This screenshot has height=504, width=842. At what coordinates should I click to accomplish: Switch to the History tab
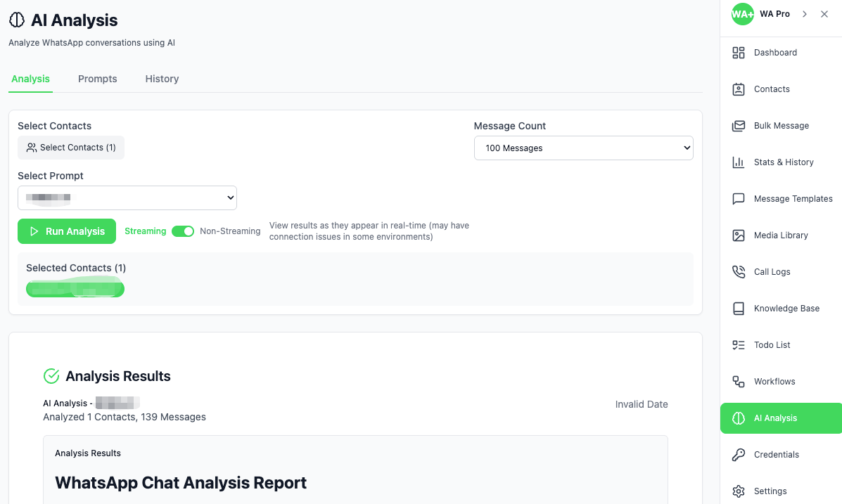[x=162, y=79]
